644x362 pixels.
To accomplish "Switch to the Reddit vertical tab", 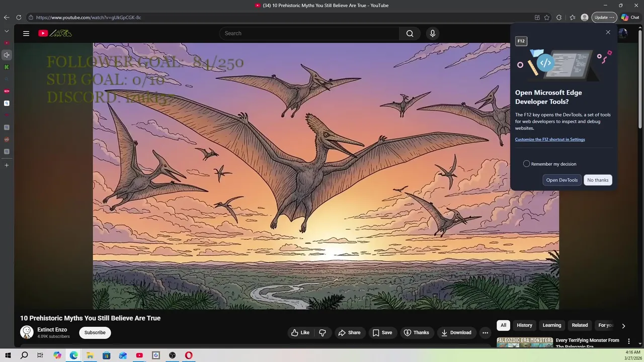I will coord(7,139).
